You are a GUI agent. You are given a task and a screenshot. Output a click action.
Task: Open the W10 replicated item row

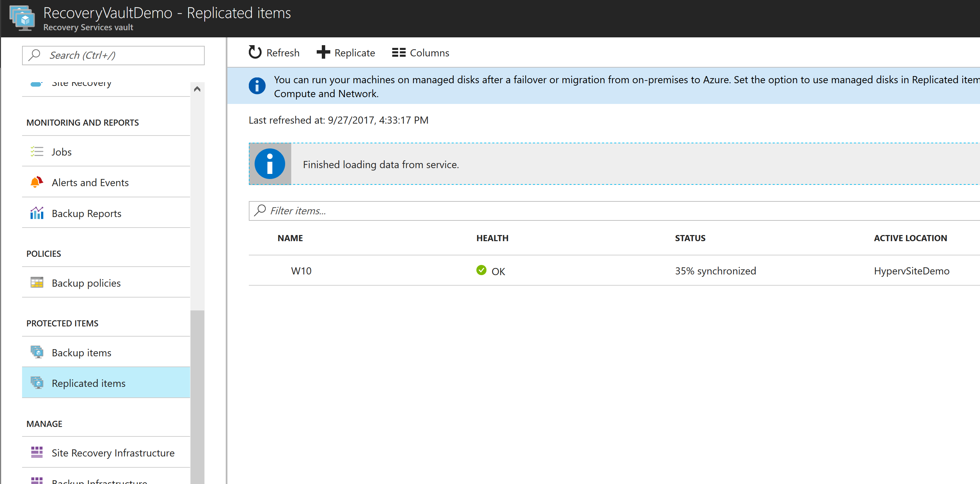click(x=301, y=271)
